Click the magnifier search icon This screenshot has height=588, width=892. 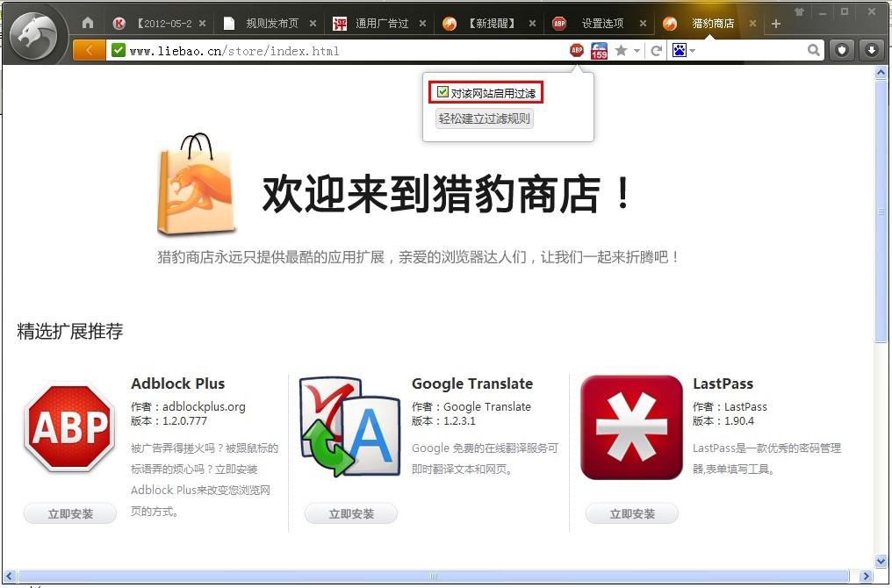click(815, 50)
